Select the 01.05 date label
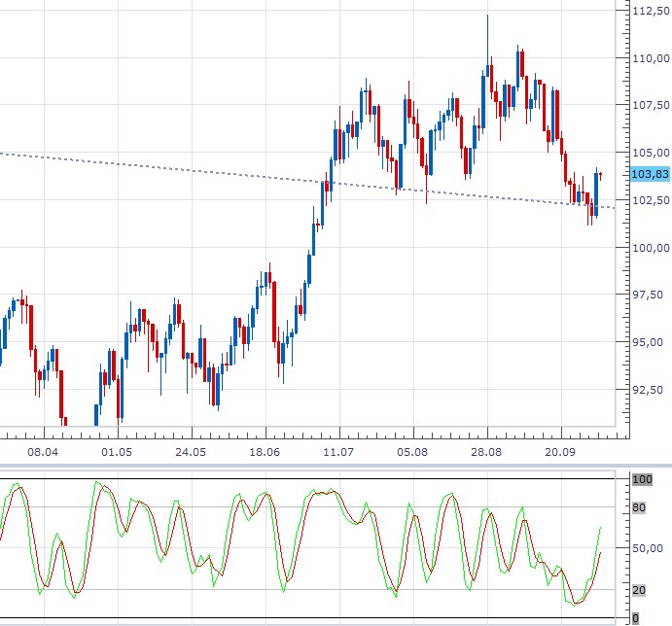Screen dimensions: 672x626 pos(117,452)
